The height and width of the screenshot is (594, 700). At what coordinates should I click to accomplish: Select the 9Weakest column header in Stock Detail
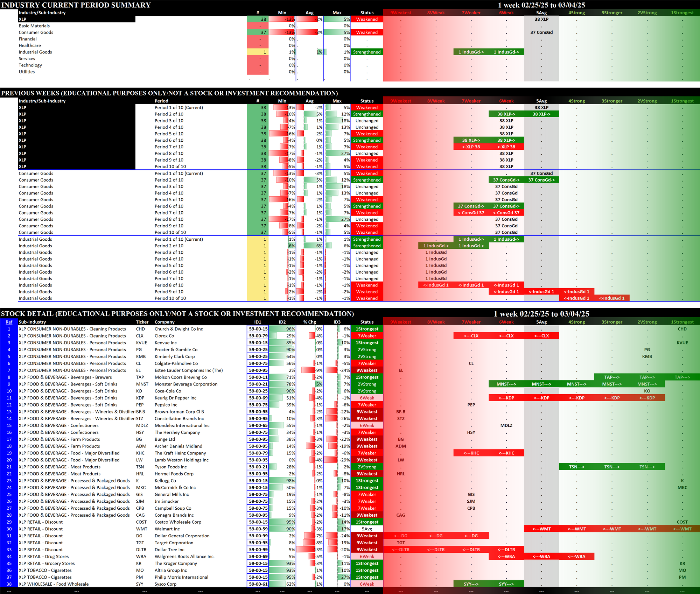(x=400, y=322)
